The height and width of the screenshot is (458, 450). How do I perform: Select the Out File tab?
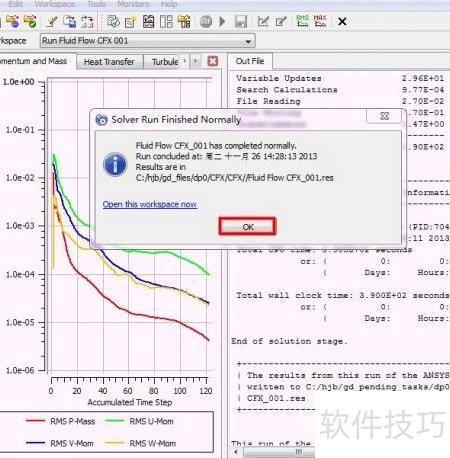(x=250, y=61)
